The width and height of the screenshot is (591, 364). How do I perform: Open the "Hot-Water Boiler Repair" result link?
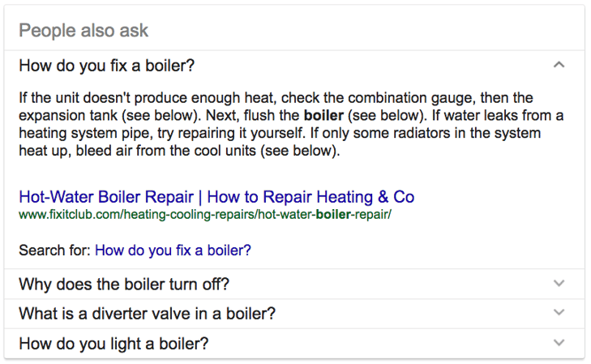click(216, 197)
